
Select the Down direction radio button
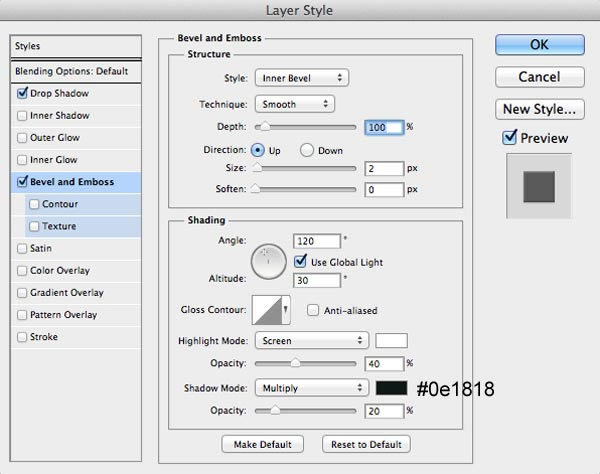tap(307, 150)
